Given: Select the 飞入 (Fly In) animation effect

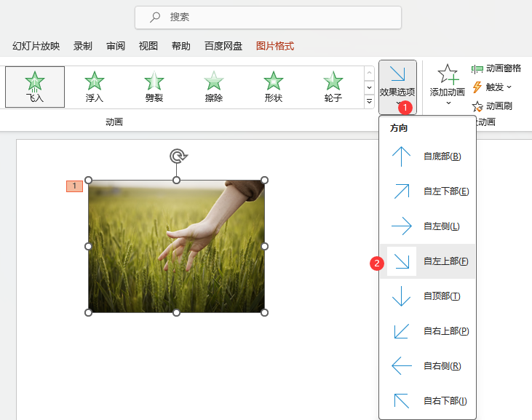Looking at the screenshot, I should 35,87.
